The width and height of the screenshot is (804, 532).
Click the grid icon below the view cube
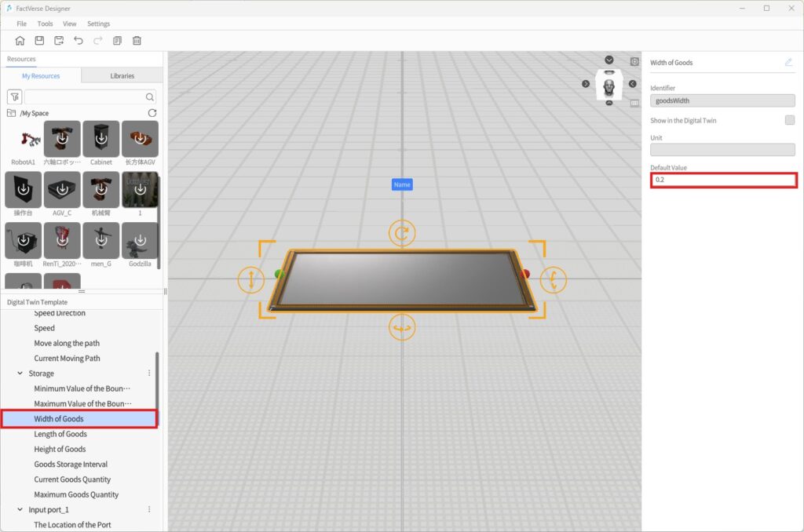(x=634, y=103)
